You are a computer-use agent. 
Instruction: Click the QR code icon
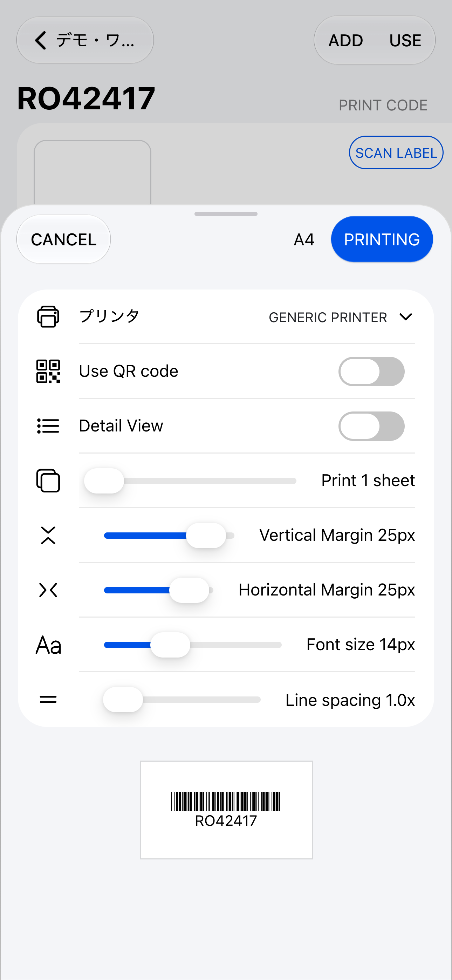click(48, 371)
